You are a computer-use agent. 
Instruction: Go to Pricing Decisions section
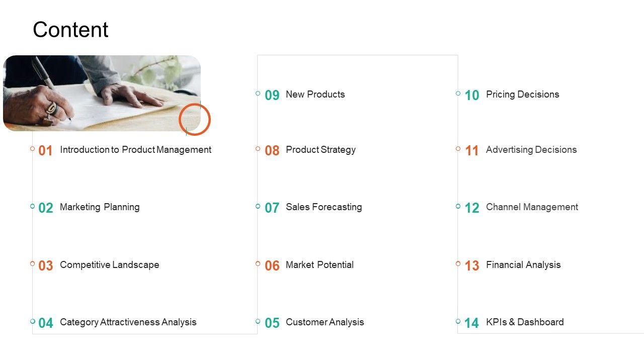(522, 95)
